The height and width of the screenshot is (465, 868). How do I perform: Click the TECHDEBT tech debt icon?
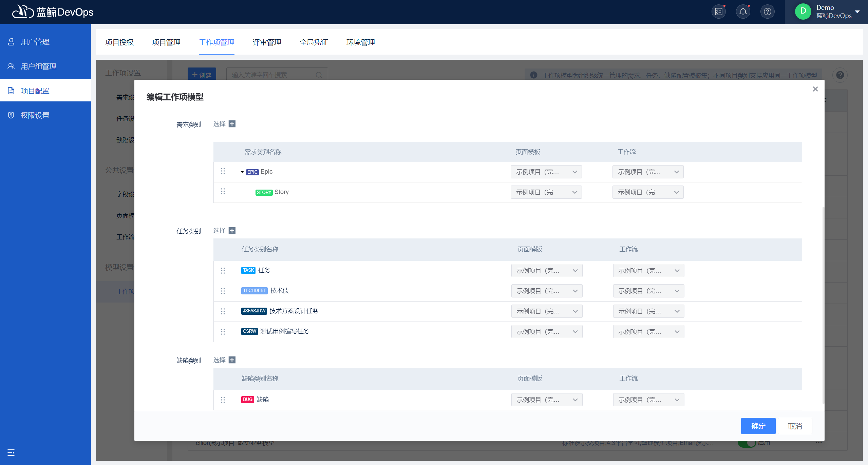coord(254,290)
